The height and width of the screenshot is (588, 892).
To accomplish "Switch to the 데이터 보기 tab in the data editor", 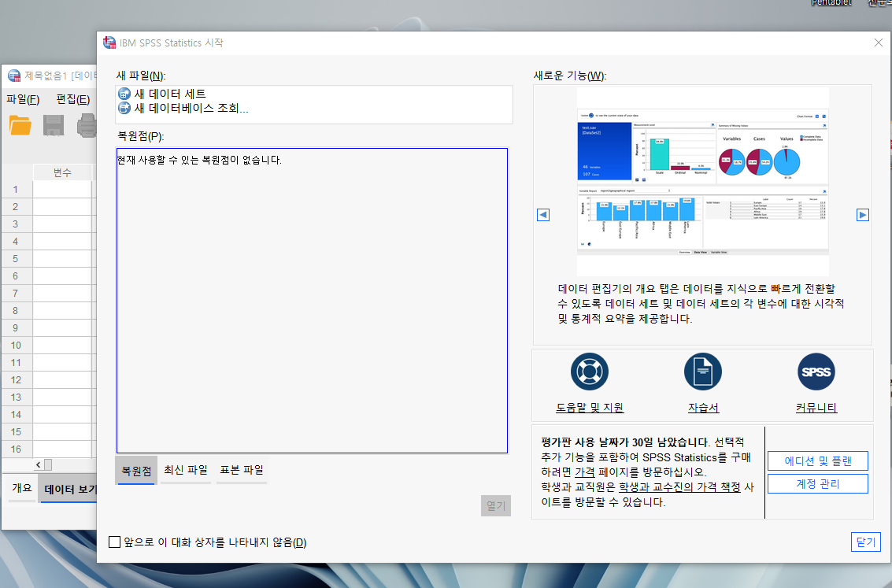I will click(x=68, y=489).
